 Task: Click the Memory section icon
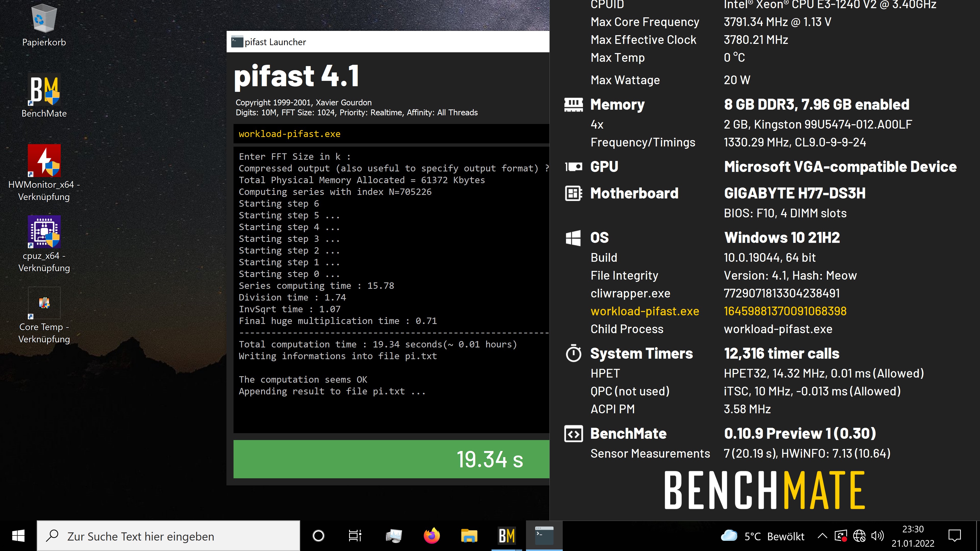[573, 105]
